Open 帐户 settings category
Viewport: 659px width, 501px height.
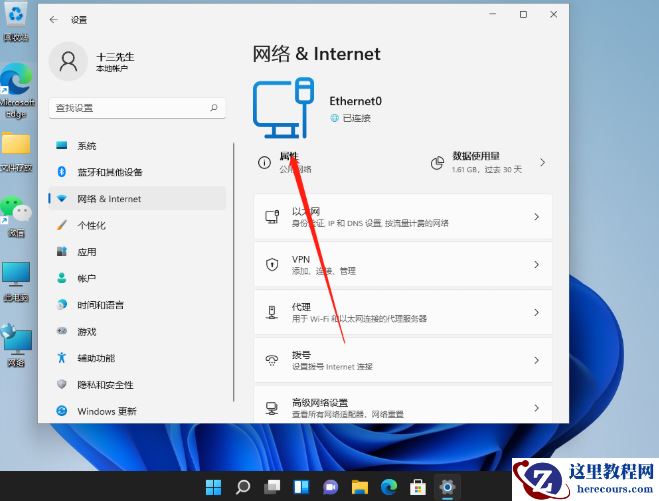137,278
